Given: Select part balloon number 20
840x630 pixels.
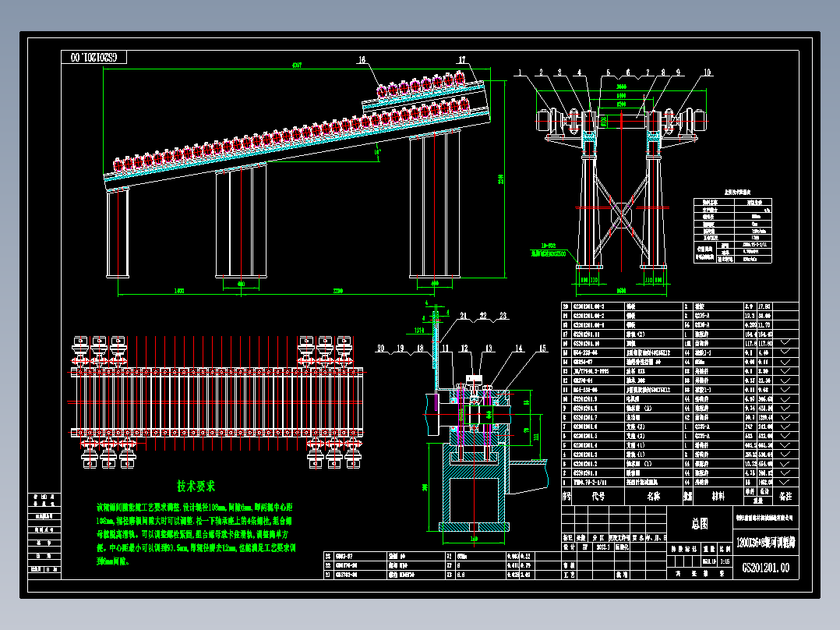Looking at the screenshot, I should click(380, 348).
